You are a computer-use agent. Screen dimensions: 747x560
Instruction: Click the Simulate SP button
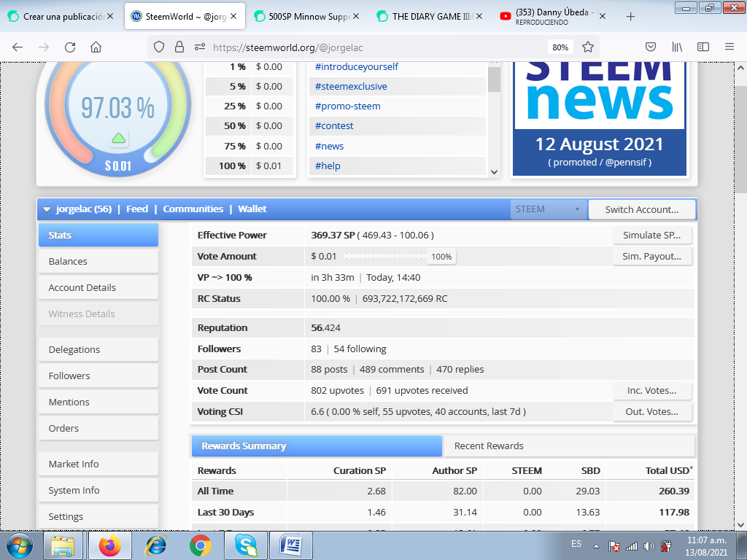(651, 236)
